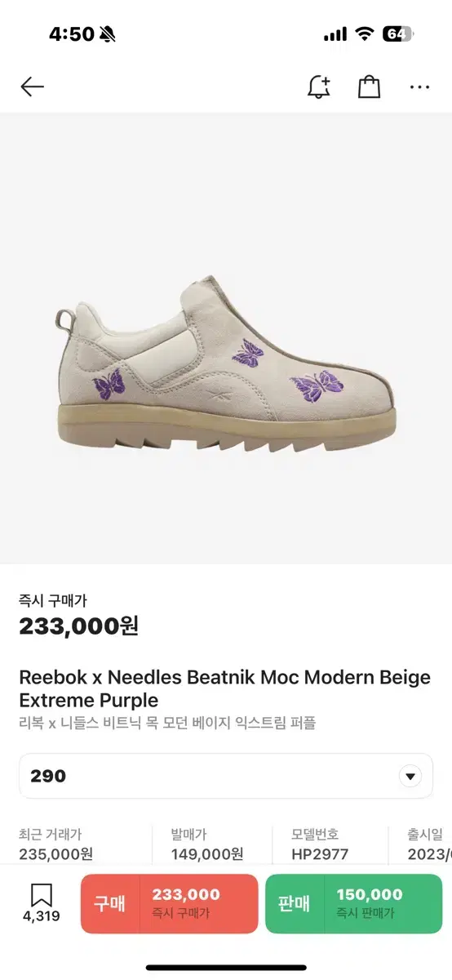This screenshot has width=452, height=980.
Task: Tap red 구매 buy button 233,000
Action: [169, 903]
